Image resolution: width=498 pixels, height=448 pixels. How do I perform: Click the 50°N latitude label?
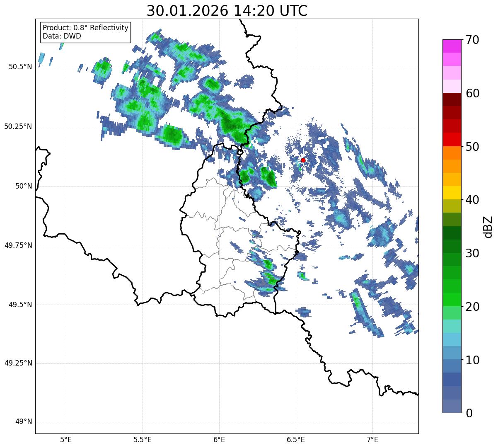click(x=24, y=186)
